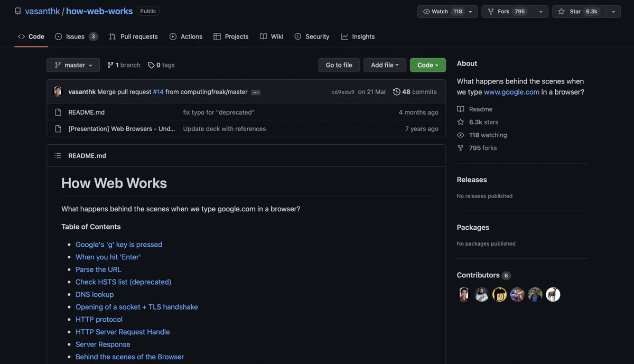Click the last contributor avatar
634x364 pixels.
click(553, 295)
